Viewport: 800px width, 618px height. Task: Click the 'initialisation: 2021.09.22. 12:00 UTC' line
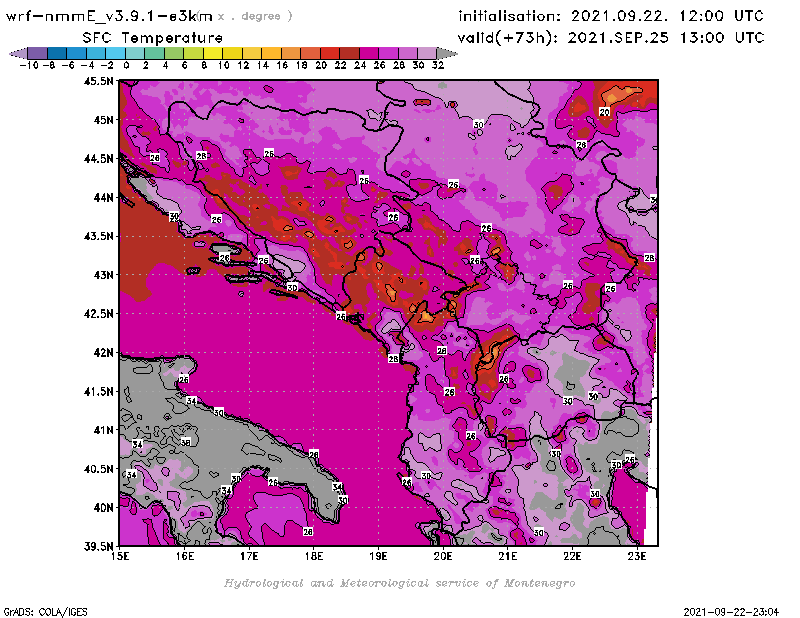coord(611,16)
